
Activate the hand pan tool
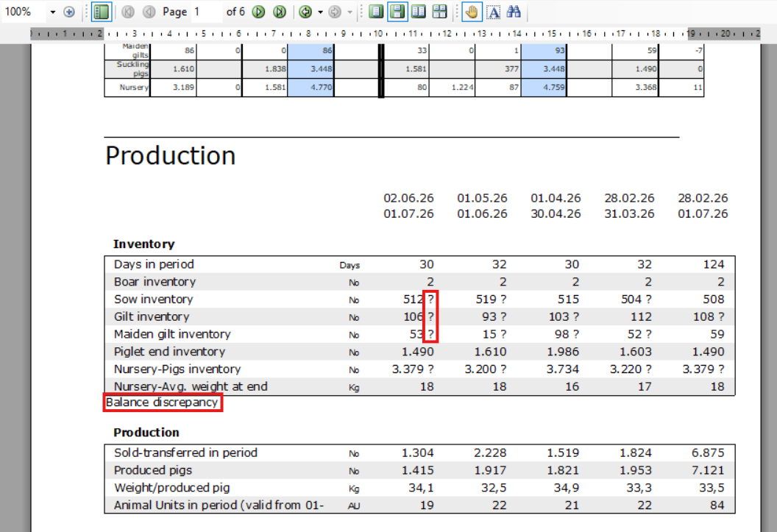(x=472, y=12)
